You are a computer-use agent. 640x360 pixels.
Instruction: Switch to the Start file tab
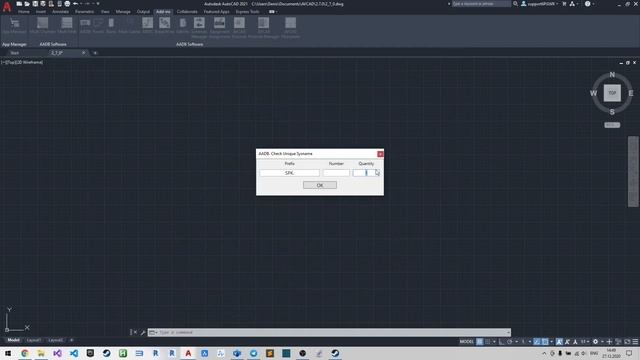pos(15,53)
